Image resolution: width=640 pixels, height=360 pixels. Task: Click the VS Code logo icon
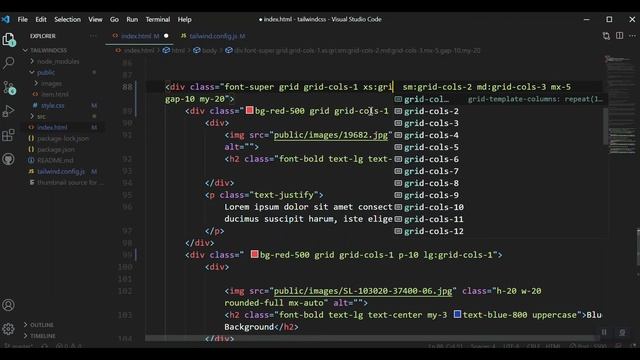(5, 19)
